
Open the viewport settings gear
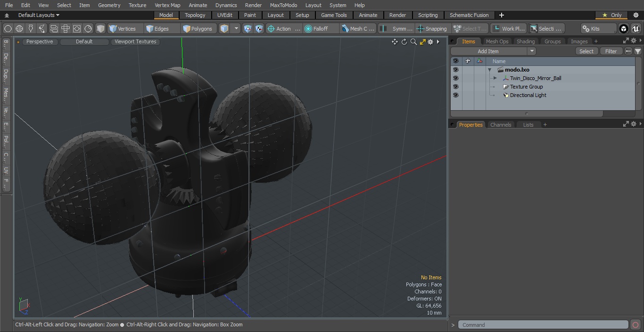[430, 42]
